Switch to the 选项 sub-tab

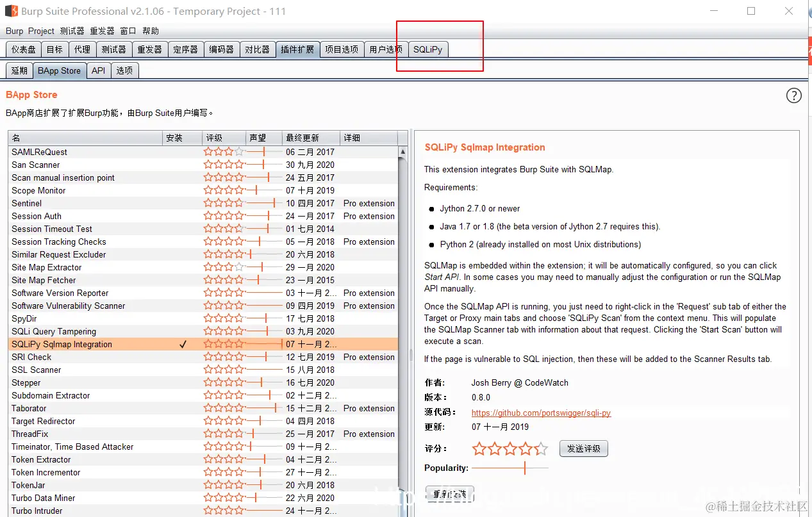pos(124,70)
